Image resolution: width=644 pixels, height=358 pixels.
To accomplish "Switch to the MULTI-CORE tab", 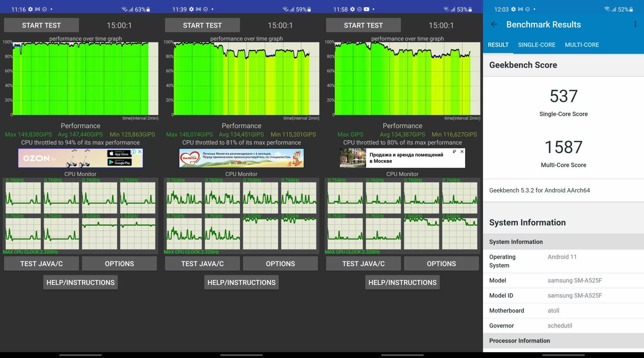I will tap(582, 45).
